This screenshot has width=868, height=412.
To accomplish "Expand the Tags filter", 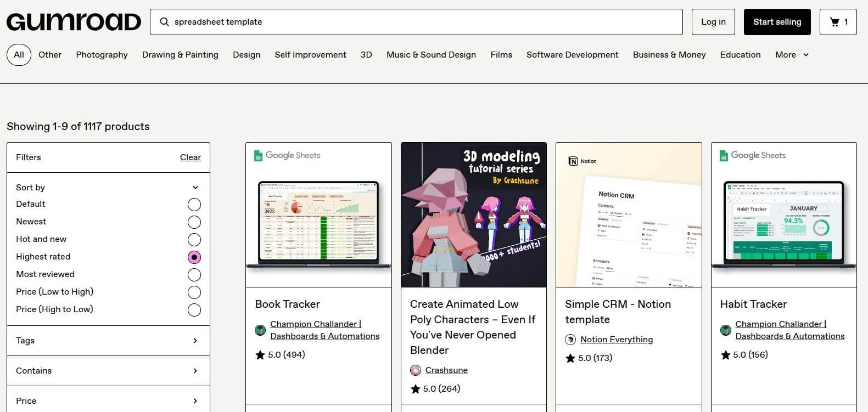I will 108,341.
